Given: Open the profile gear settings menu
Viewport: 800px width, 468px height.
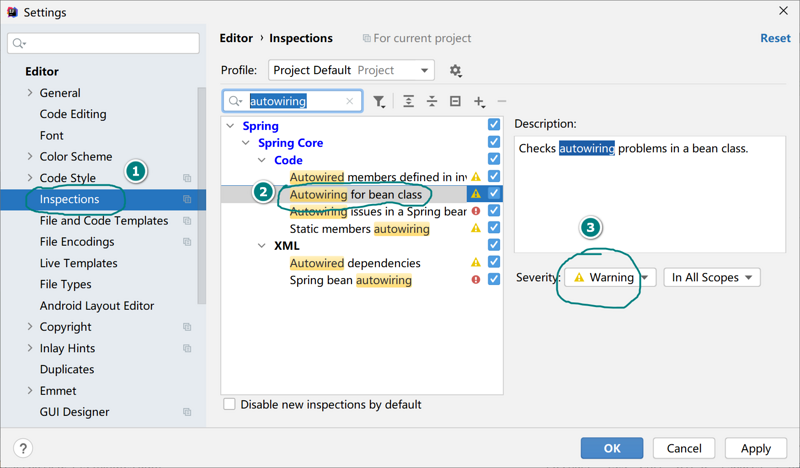Looking at the screenshot, I should tap(455, 70).
